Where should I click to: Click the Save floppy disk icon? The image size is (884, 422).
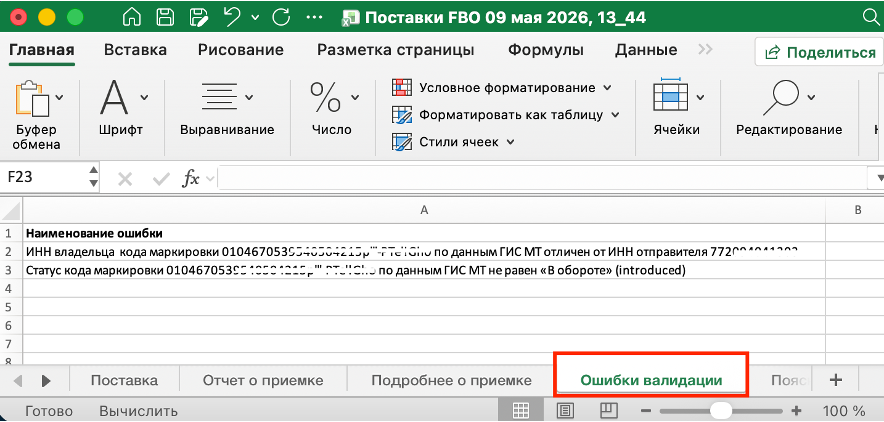tap(165, 17)
